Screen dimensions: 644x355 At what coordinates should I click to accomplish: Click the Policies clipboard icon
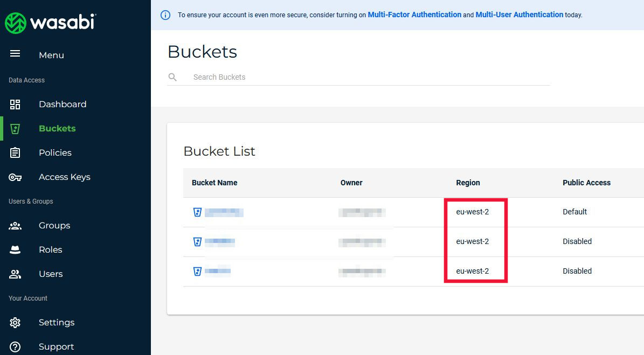point(15,153)
